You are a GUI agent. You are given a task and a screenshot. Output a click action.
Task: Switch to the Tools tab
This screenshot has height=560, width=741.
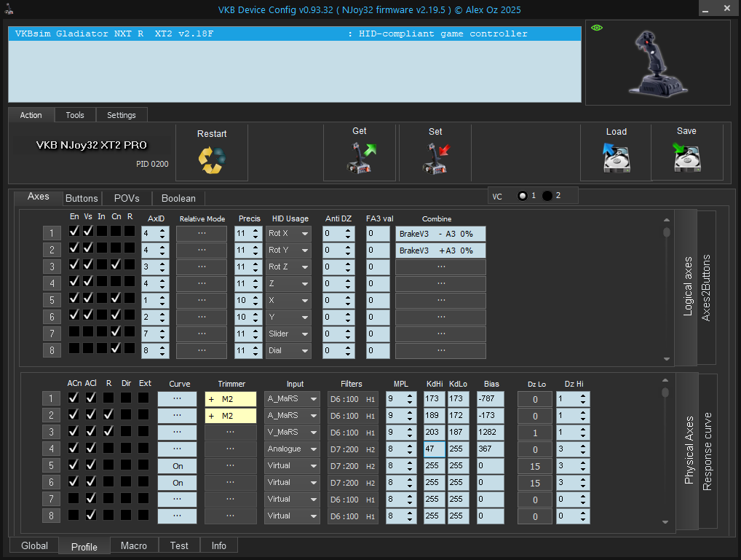(75, 115)
